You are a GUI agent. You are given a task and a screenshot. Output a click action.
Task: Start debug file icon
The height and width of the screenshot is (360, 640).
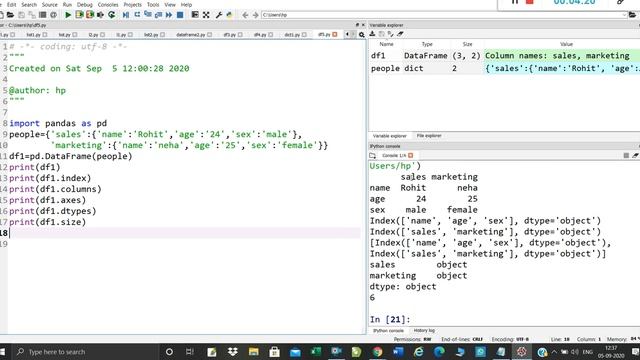[126, 15]
